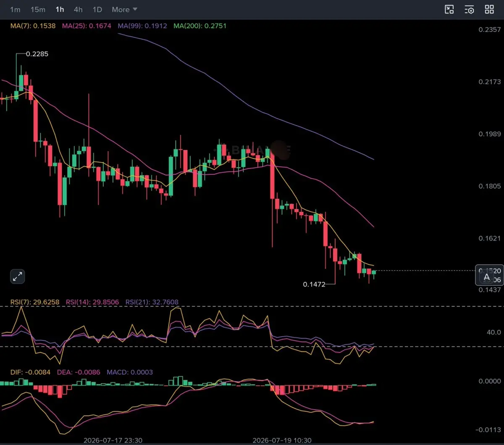Select the 1h timeframe tab
Viewport: 504px width, 445px height.
(60, 9)
